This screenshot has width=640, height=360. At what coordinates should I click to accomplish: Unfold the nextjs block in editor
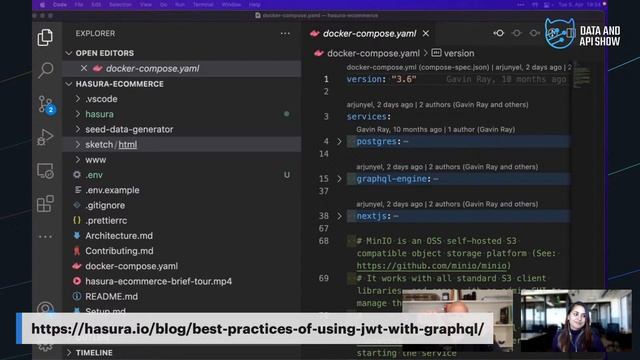click(x=339, y=216)
